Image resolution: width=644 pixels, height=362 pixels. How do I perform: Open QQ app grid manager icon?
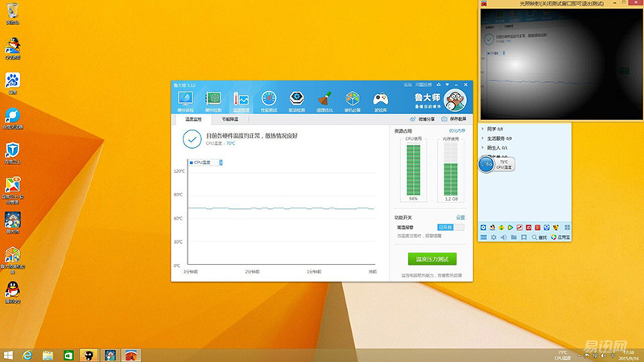(x=568, y=228)
